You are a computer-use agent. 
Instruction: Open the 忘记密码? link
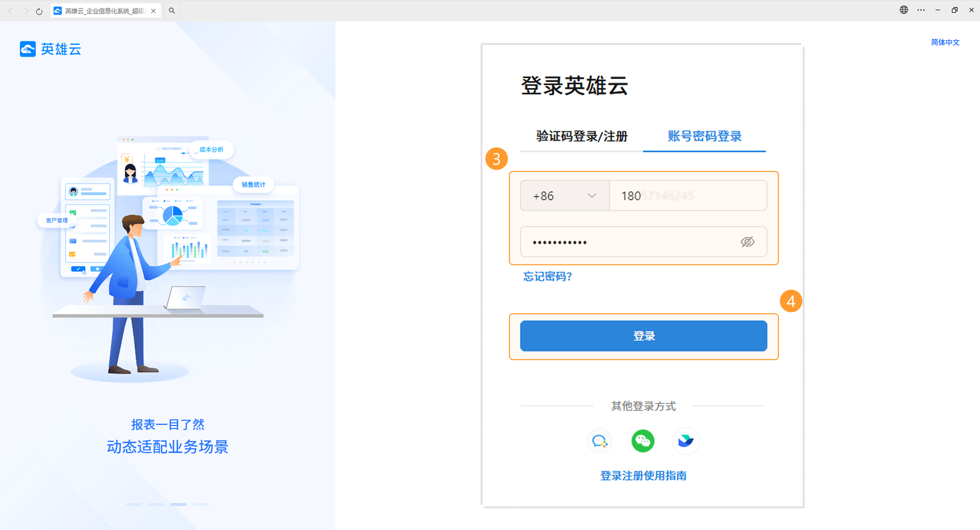547,276
